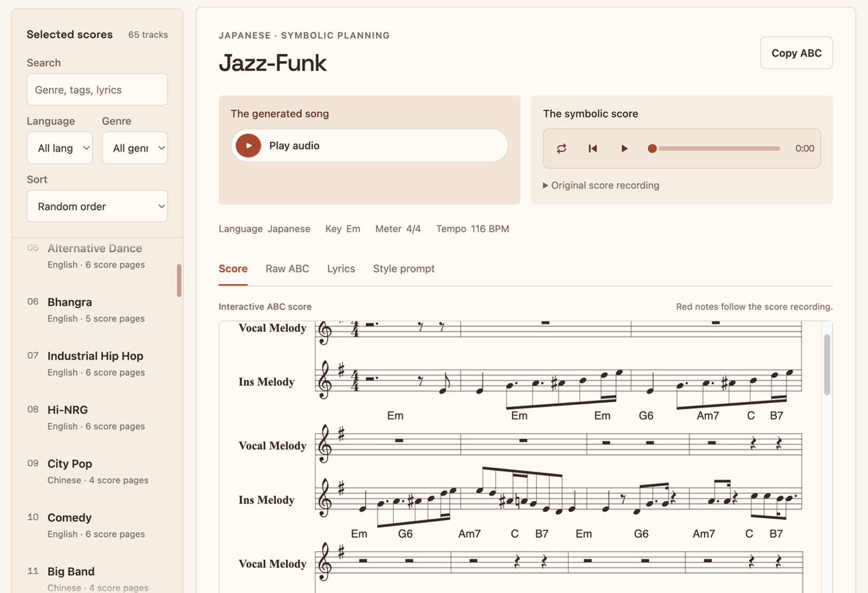Toggle loop on symbolic score player
Viewport: 868px width, 593px height.
(x=561, y=149)
